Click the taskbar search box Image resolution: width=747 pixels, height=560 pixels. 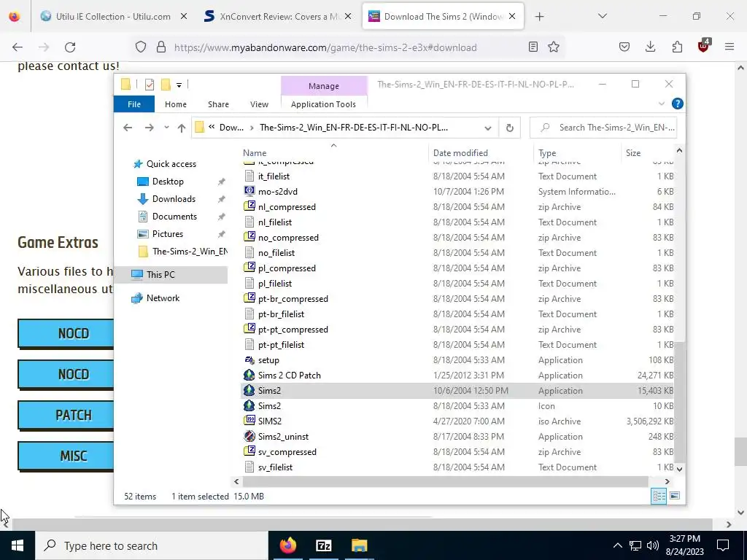[152, 545]
